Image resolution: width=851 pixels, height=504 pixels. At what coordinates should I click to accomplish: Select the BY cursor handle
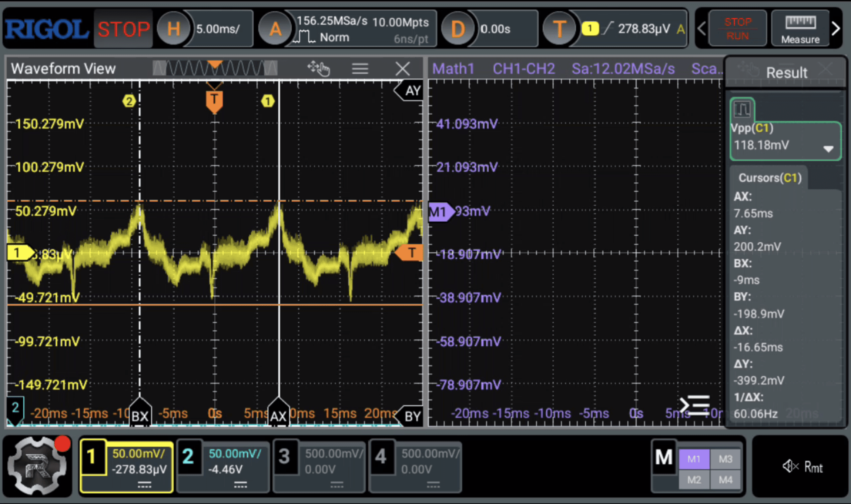409,416
